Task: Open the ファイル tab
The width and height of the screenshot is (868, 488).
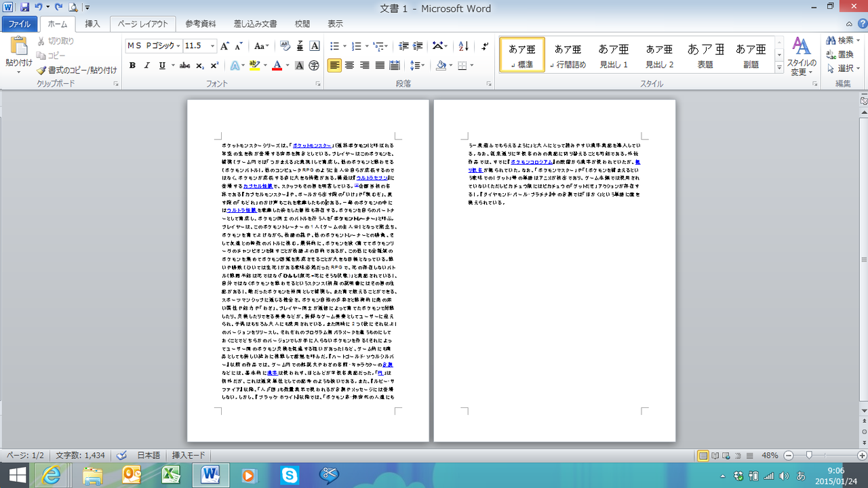Action: coord(20,24)
